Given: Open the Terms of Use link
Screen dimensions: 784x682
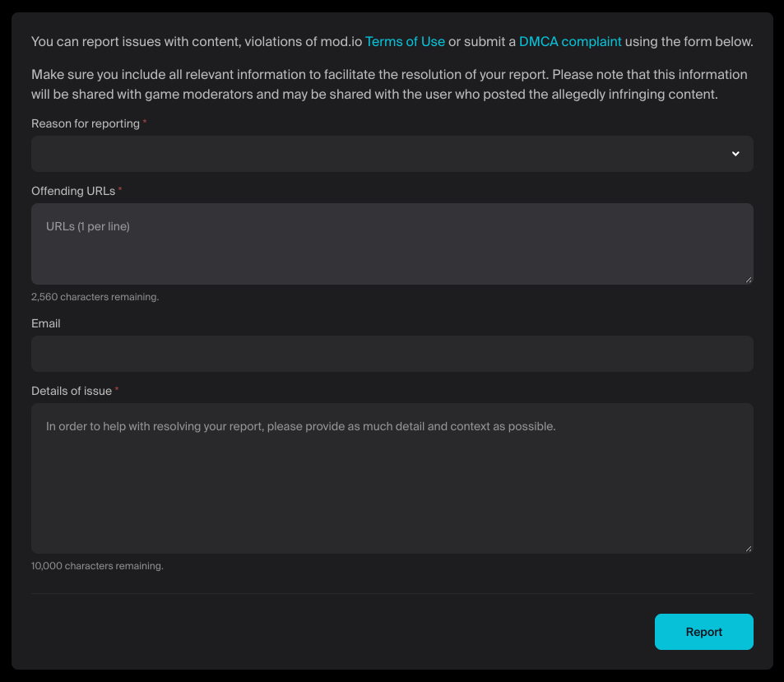Looking at the screenshot, I should point(405,41).
